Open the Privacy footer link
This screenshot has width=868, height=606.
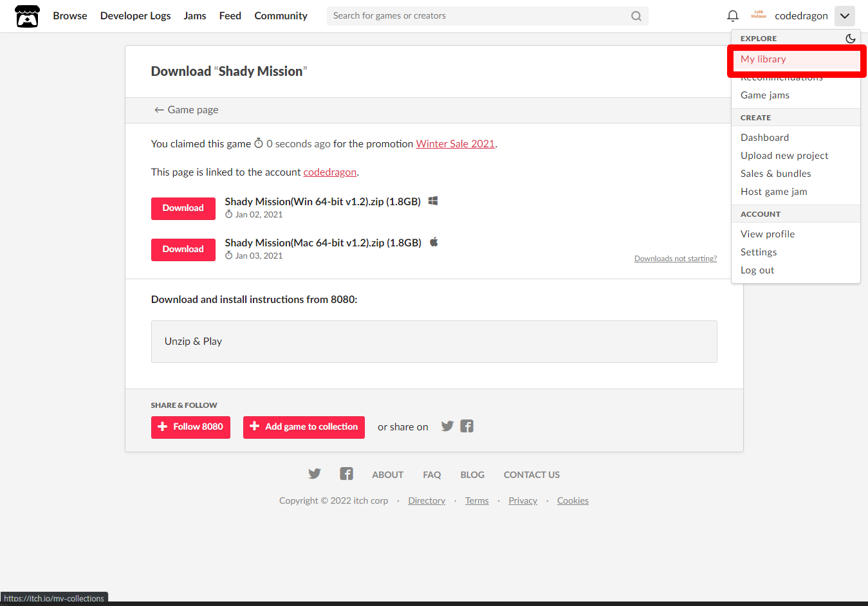(x=522, y=501)
